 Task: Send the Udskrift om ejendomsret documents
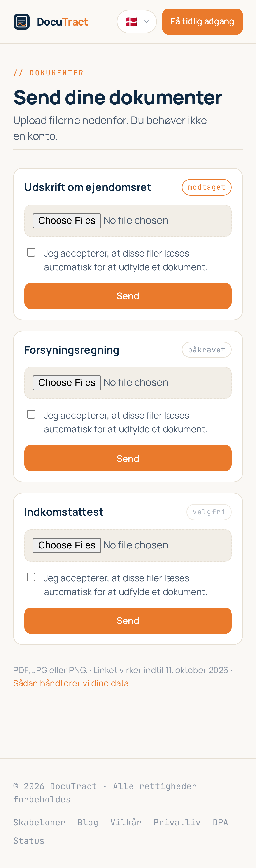128,296
